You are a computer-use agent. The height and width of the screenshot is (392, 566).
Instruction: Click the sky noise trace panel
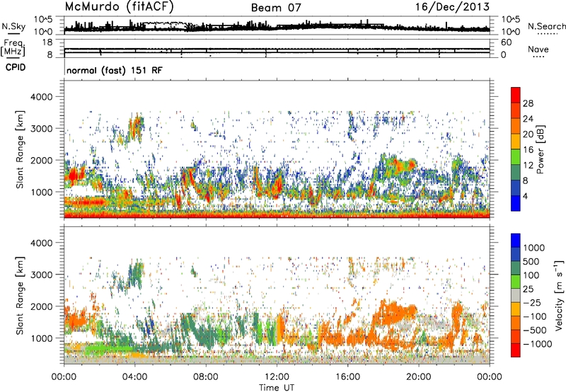click(277, 25)
